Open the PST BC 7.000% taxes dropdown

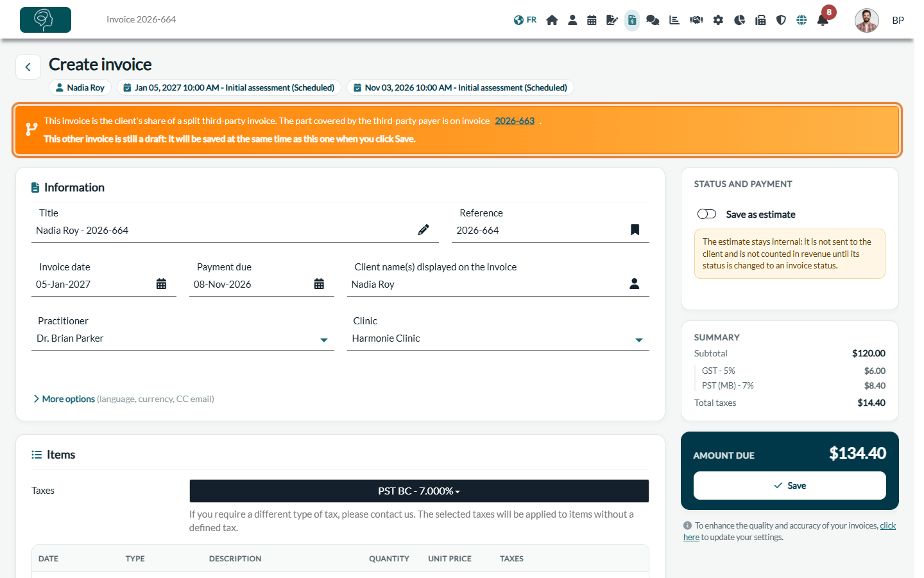(419, 491)
